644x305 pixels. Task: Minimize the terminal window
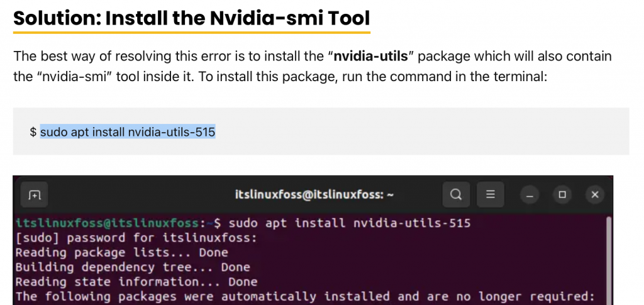tap(530, 194)
